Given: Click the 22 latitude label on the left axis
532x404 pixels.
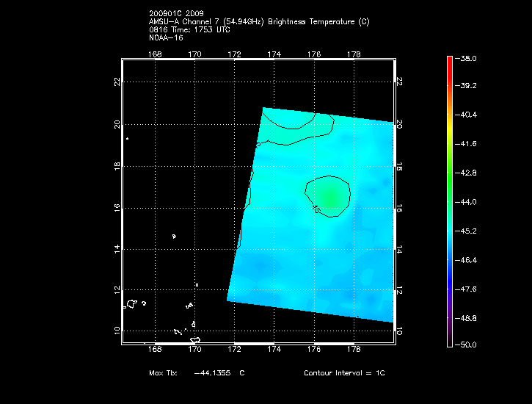Looking at the screenshot, I should pos(115,82).
